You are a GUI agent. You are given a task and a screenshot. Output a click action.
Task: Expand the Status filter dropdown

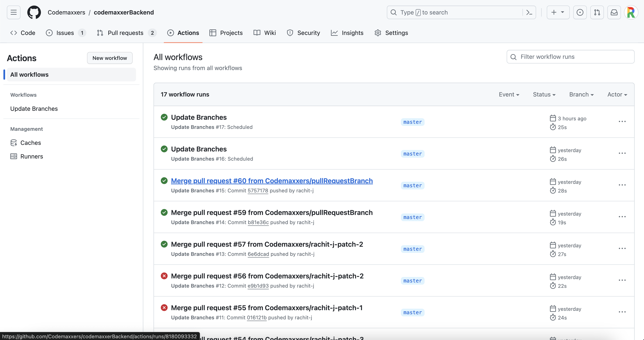click(544, 94)
